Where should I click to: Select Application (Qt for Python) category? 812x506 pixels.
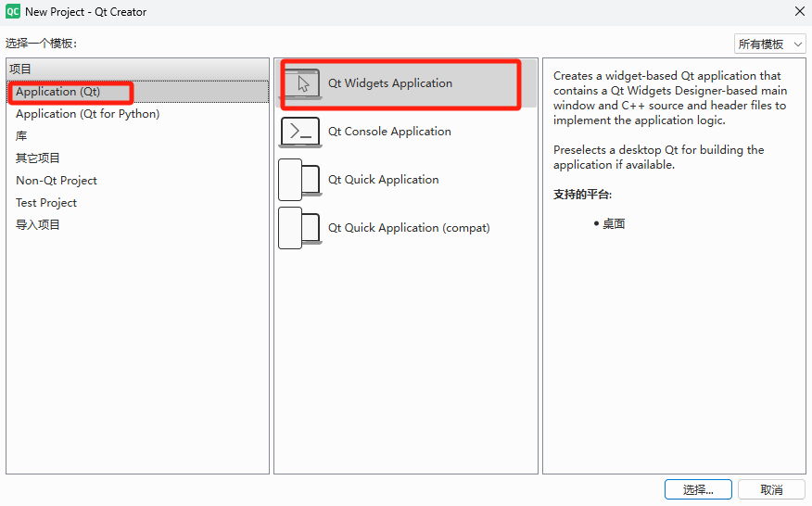point(137,114)
